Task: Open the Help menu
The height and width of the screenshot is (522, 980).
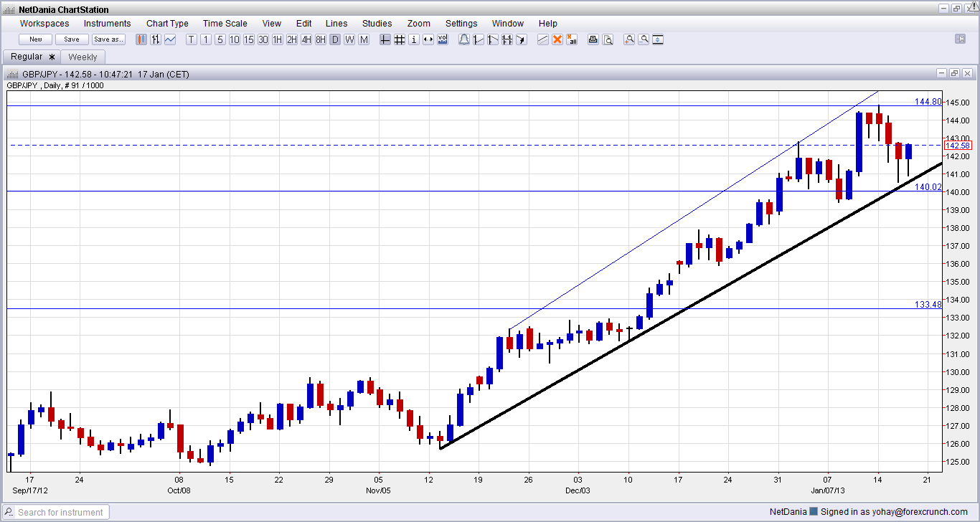Action: point(547,24)
